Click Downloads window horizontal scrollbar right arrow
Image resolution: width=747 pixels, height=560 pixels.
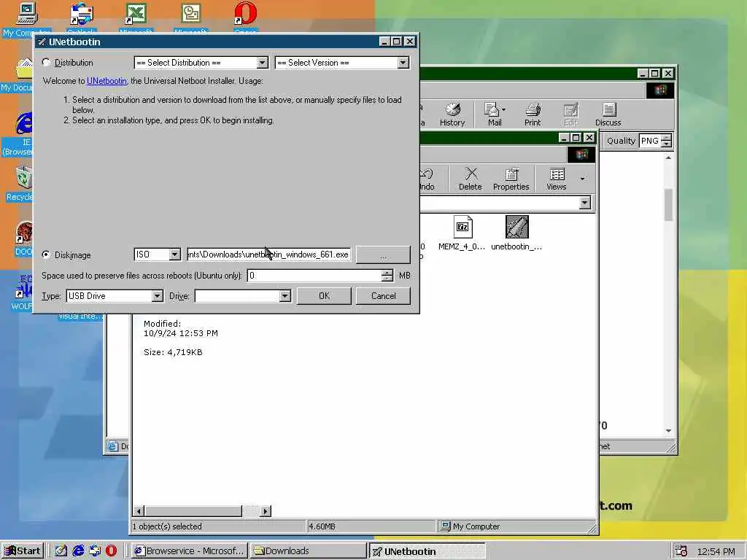(266, 511)
